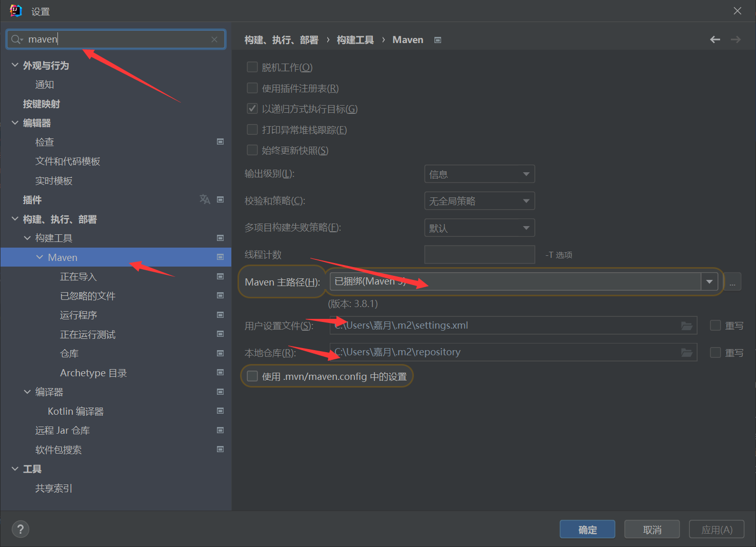This screenshot has height=547, width=756.
Task: Select 文件和代码模板 in settings tree
Action: tap(68, 161)
